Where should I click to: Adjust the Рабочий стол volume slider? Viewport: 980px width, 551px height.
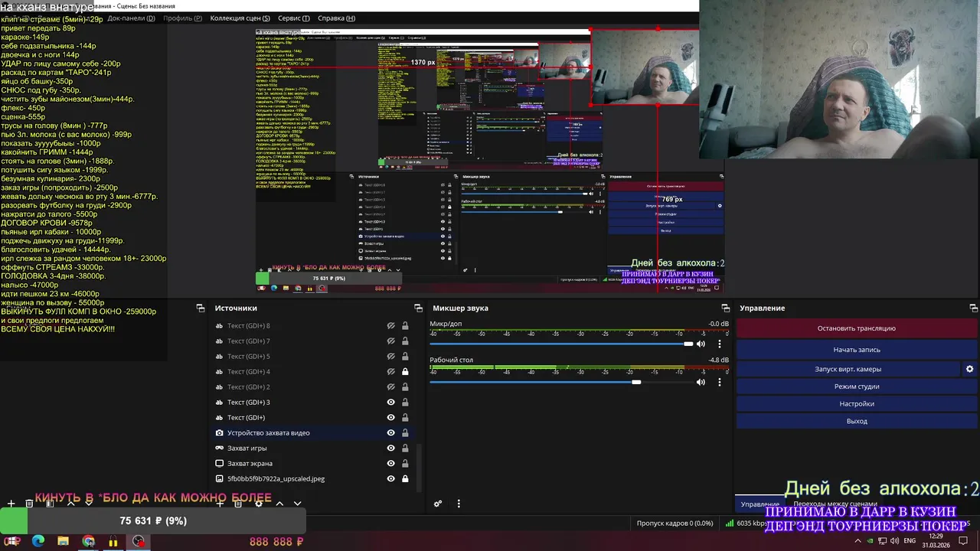click(x=561, y=382)
